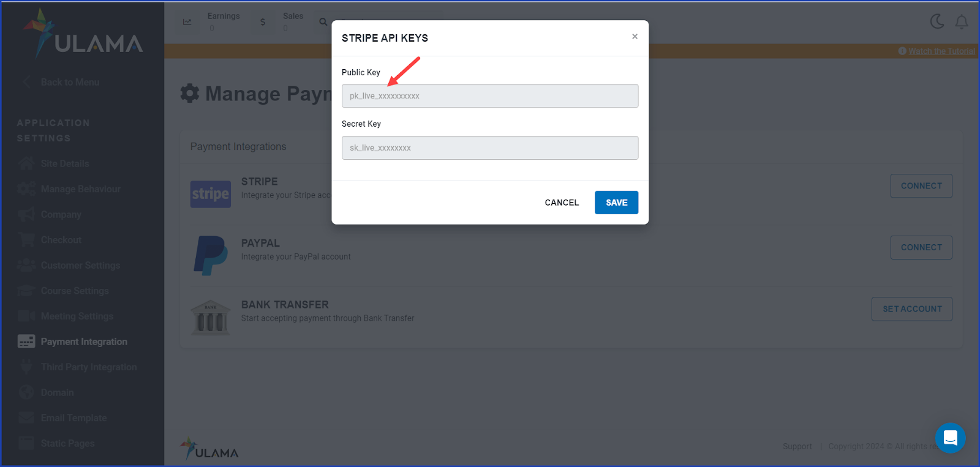Click the Static Pages document icon
The height and width of the screenshot is (467, 980).
(26, 443)
